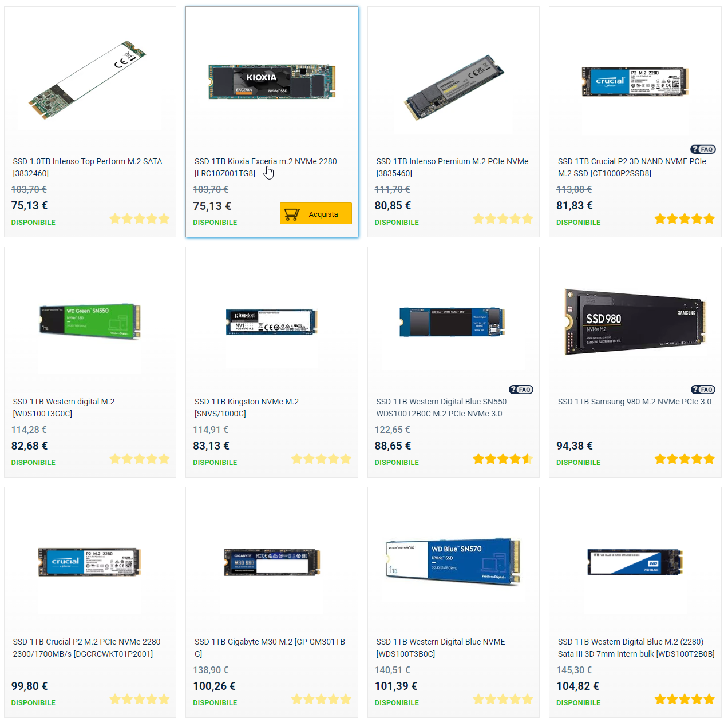This screenshot has height=723, width=728.
Task: Click Acquista button for Kioxia Exceria
Action: (316, 213)
